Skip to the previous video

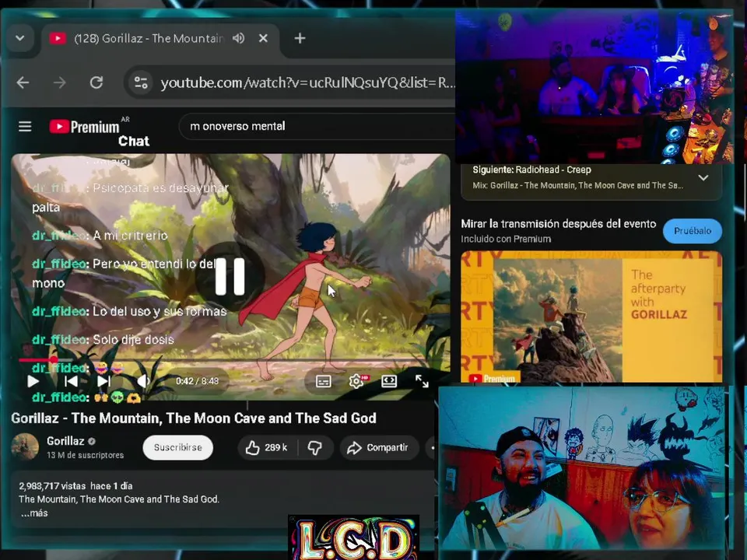[x=72, y=381]
